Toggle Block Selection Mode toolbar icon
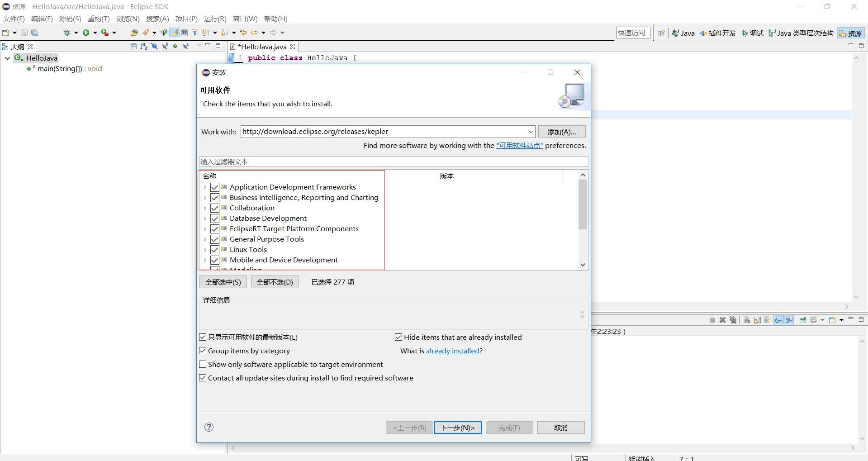This screenshot has width=868, height=461. pos(185,33)
